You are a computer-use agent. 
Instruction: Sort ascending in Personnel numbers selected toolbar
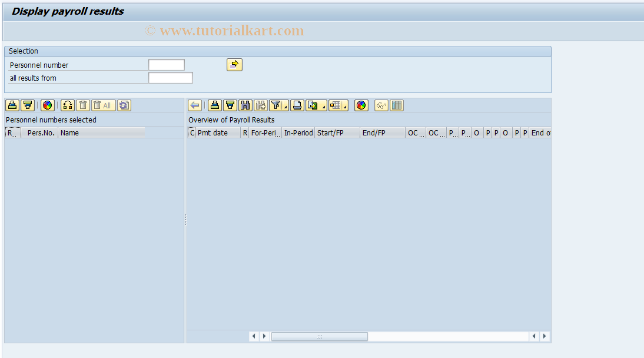(x=12, y=105)
